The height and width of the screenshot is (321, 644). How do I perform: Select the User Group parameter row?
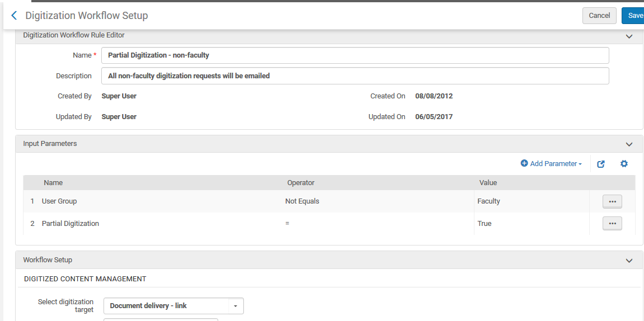[59, 201]
